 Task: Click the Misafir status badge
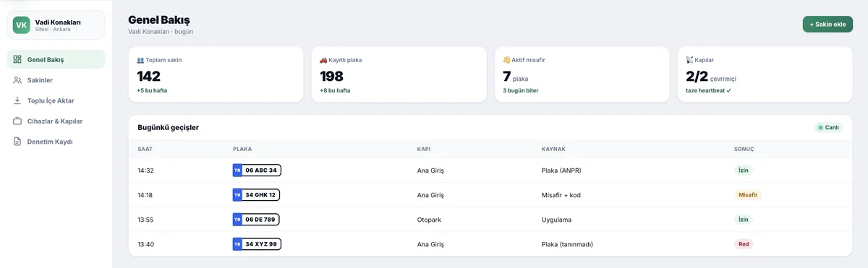click(748, 195)
